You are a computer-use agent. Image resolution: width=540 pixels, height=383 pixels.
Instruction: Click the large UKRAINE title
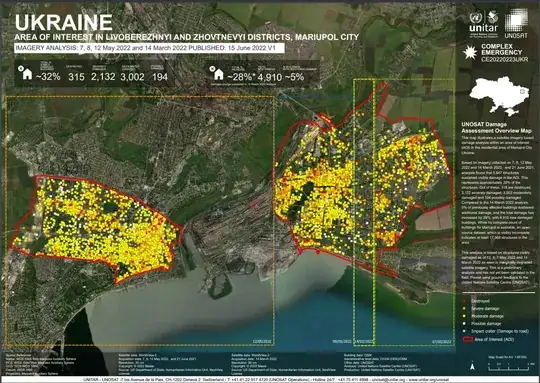coord(64,23)
